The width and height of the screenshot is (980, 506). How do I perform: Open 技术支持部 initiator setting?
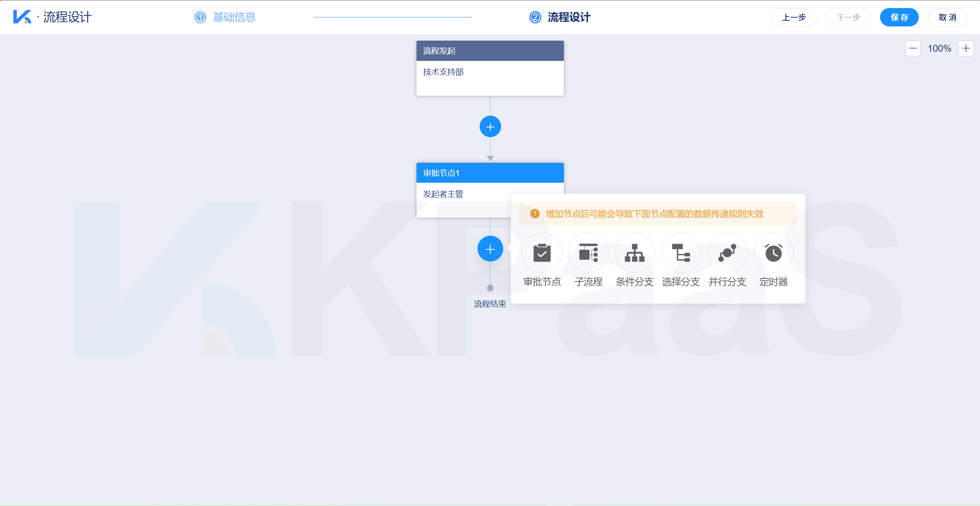(x=490, y=78)
